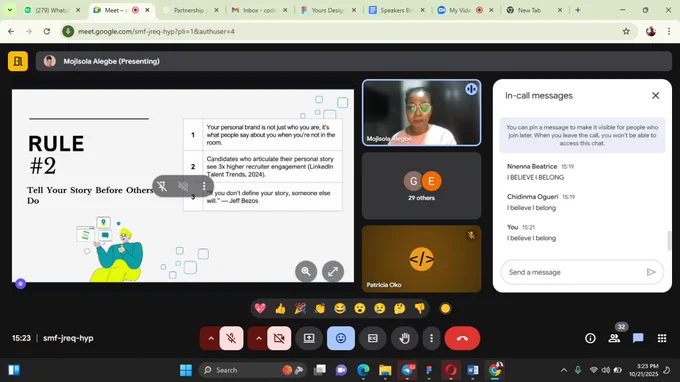Bookmark this page with the star icon
The image size is (680, 382).
coord(626,31)
